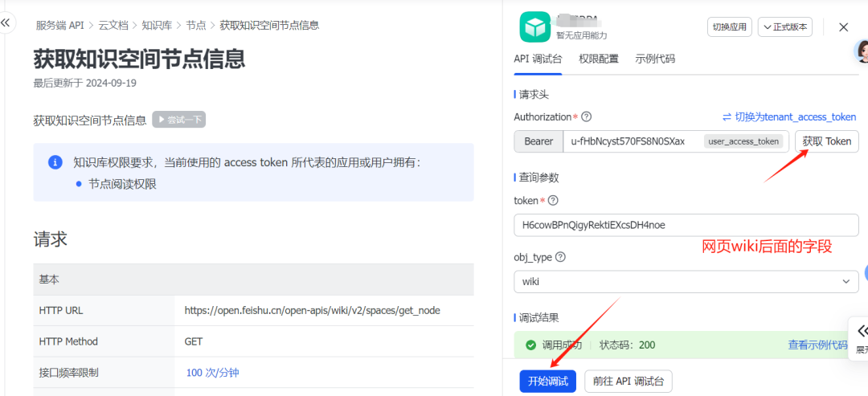The height and width of the screenshot is (396, 868).
Task: Switch to the API 调试台 tab
Action: point(538,59)
